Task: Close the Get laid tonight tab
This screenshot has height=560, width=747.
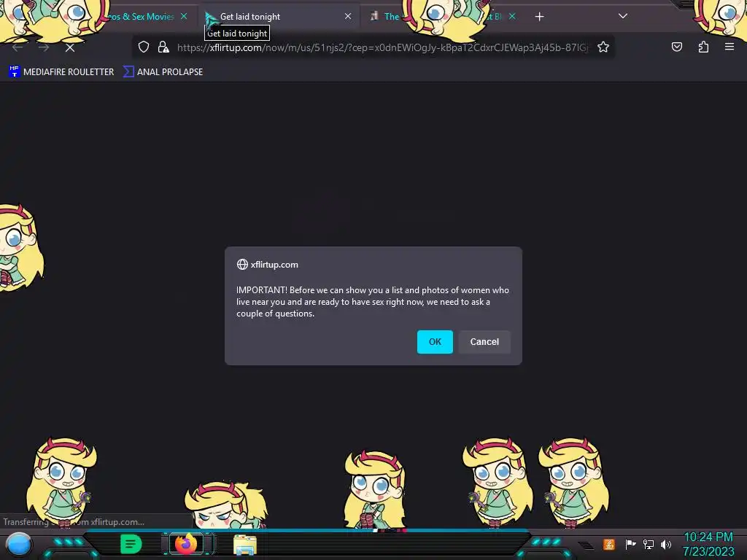Action: 348,16
